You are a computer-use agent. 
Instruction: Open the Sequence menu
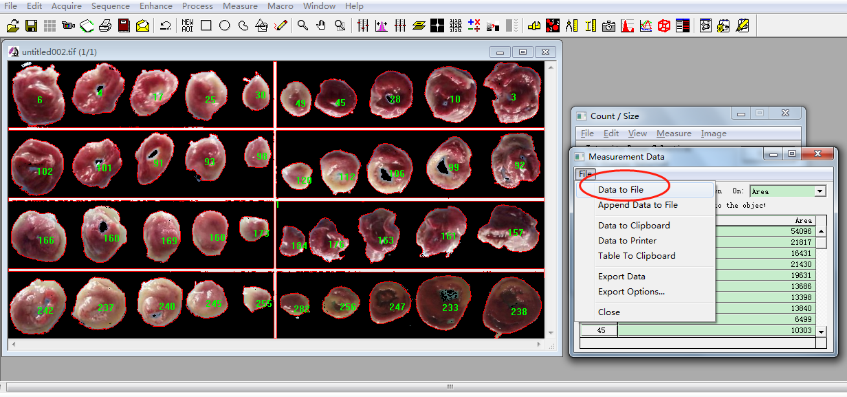pyautogui.click(x=110, y=6)
